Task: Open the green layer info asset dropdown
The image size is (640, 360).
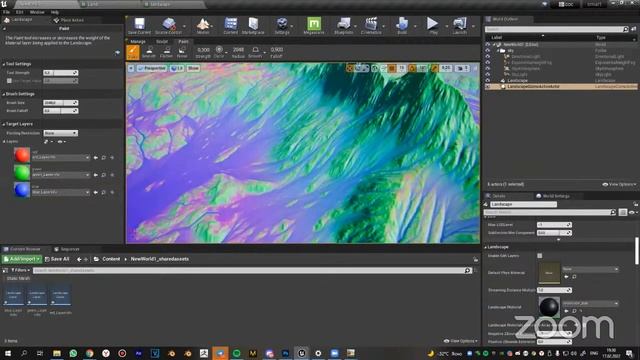Action: tap(61, 175)
